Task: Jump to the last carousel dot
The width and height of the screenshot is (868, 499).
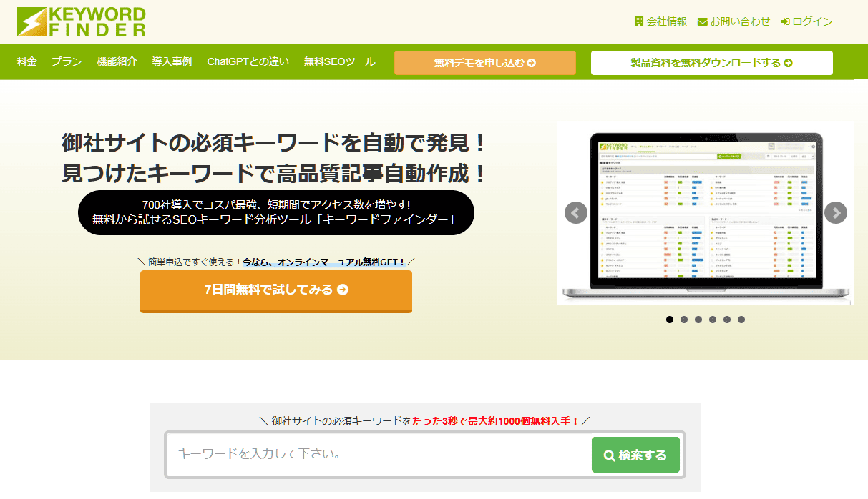Action: 741,320
